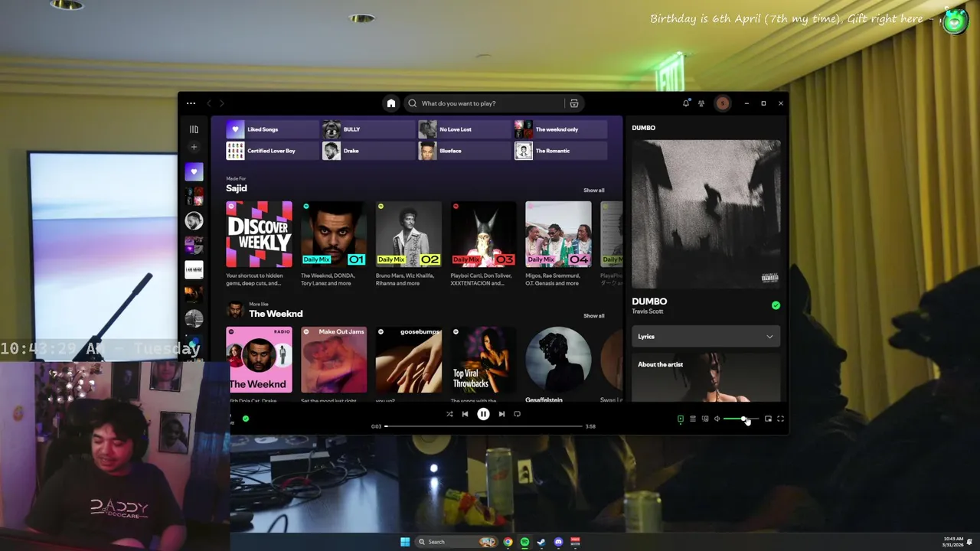
Task: Open the BULLY shortcut tile
Action: click(368, 129)
